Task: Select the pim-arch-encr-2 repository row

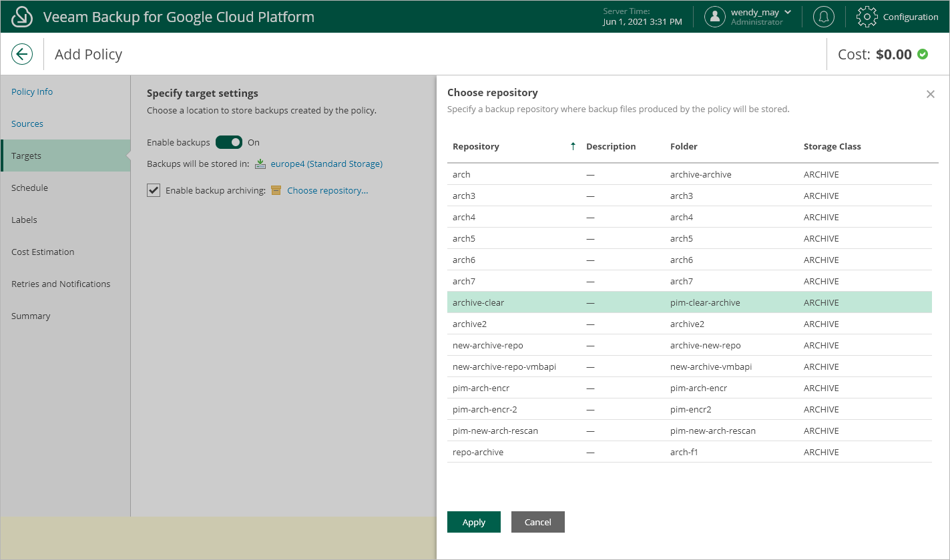Action: tap(690, 409)
